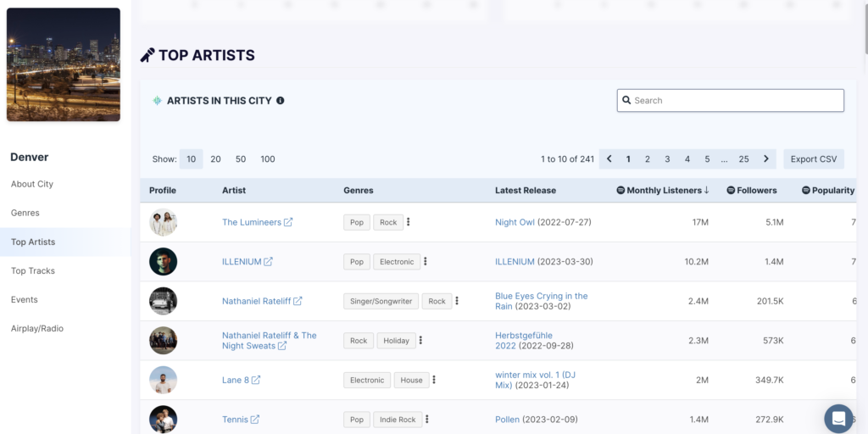
Task: Open Blue Eyes Crying in the Rain release
Action: point(541,301)
